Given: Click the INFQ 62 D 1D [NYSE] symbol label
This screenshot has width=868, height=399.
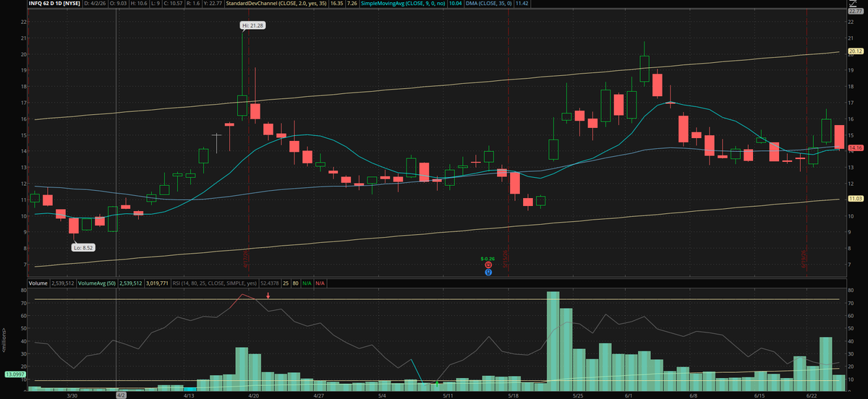Looking at the screenshot, I should [54, 4].
